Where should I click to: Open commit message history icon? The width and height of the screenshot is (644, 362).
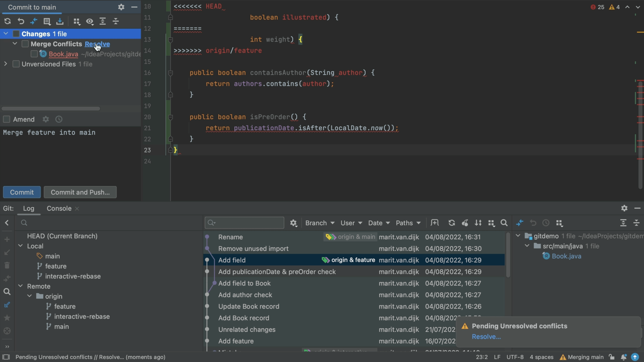point(59,119)
